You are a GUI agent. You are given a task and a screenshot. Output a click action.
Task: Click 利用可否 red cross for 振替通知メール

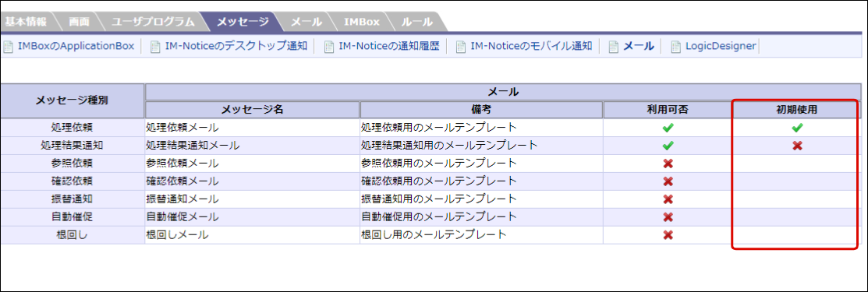coord(668,199)
